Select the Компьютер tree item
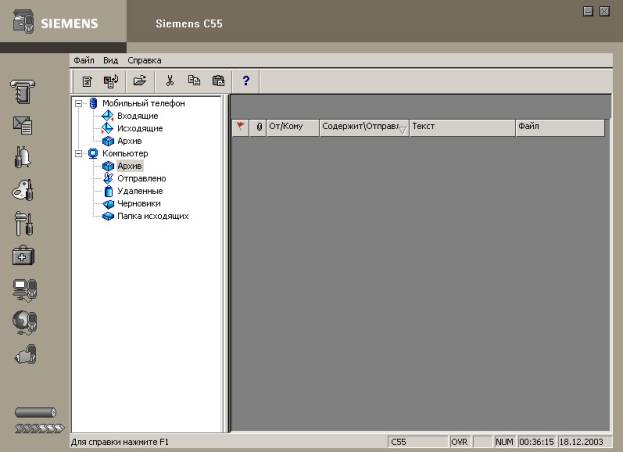 coord(125,153)
